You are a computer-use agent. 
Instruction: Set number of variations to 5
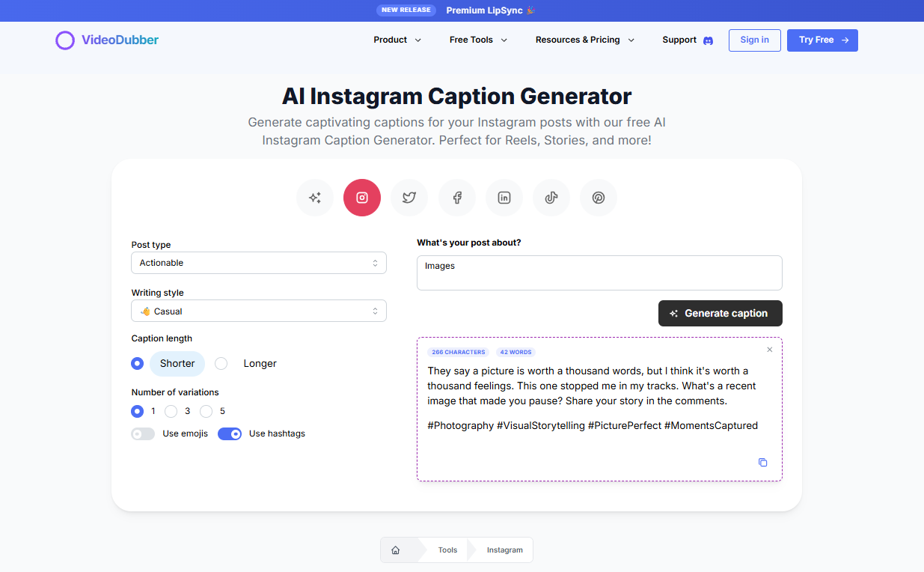(x=206, y=411)
